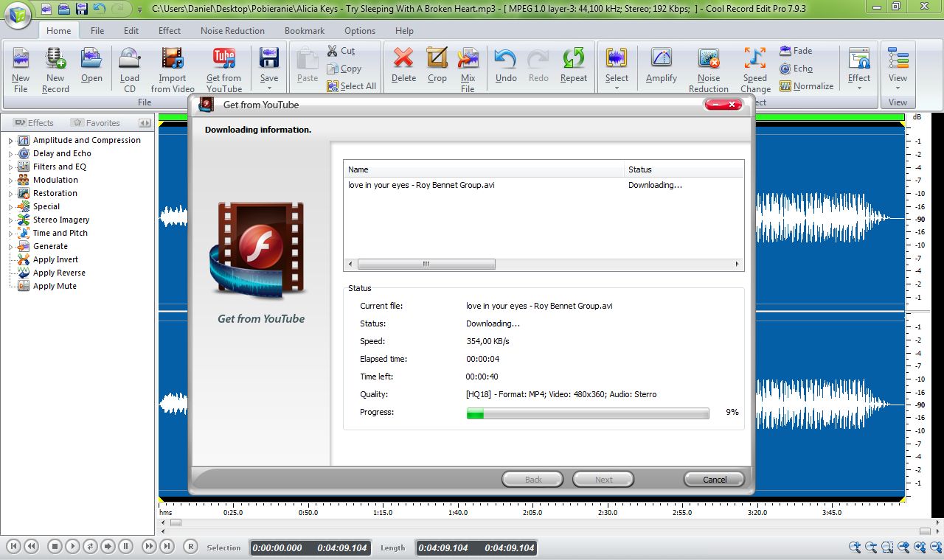944x560 pixels.
Task: Click the Crop tool icon
Action: coord(437,59)
